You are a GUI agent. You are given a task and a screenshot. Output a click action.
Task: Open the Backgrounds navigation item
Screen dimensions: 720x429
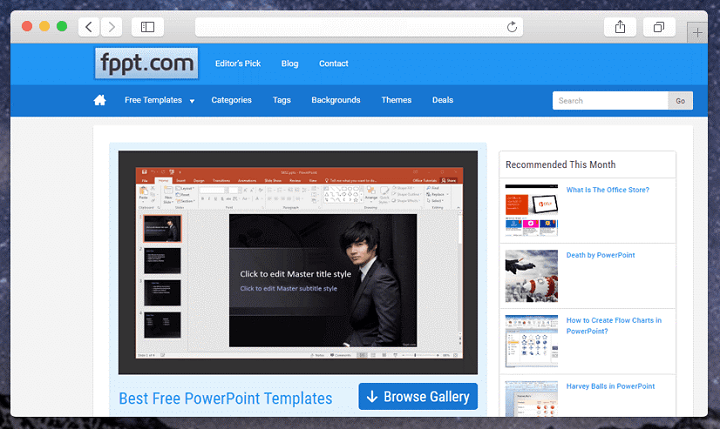[336, 100]
